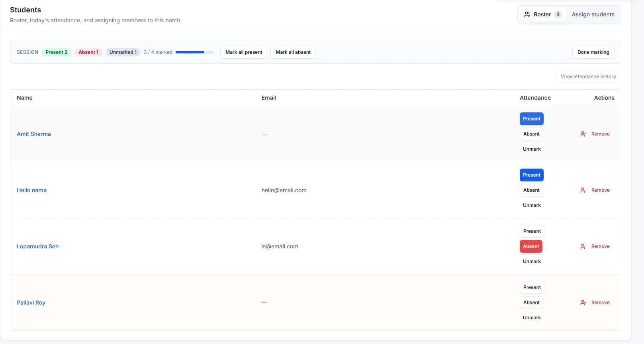Click the remove-user icon for Pallavi Roy
This screenshot has width=644, height=344.
[x=583, y=303]
